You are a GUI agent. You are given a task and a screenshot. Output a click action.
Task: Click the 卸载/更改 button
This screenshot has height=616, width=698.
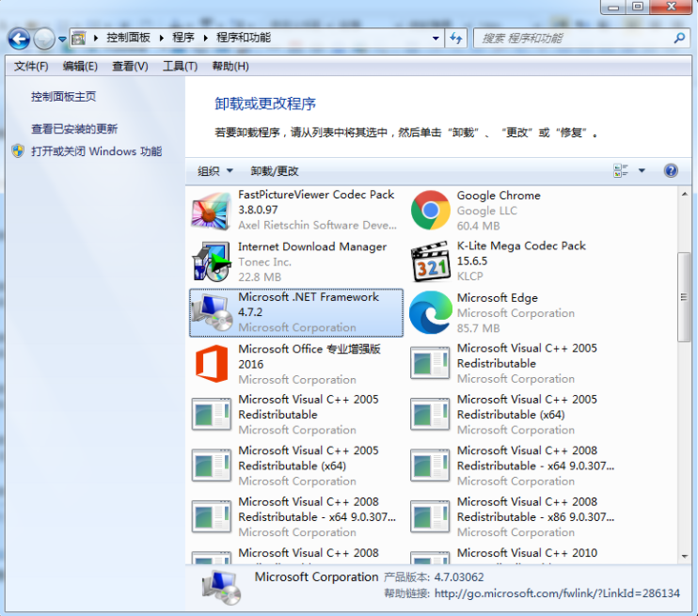(x=275, y=171)
